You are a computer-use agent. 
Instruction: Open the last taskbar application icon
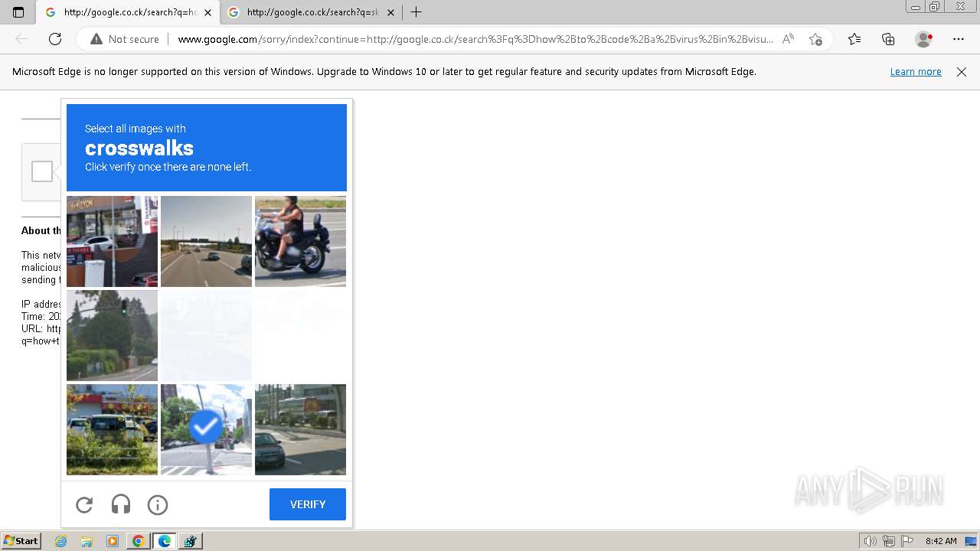190,541
